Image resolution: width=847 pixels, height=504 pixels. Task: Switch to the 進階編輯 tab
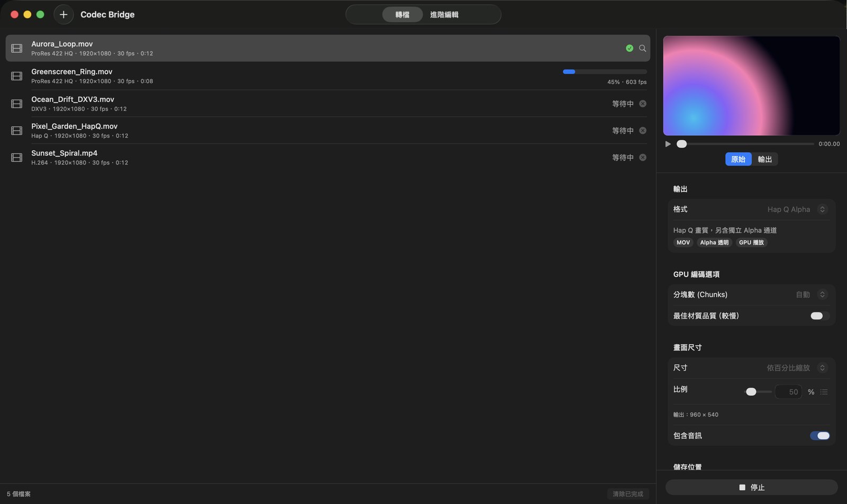pos(444,15)
